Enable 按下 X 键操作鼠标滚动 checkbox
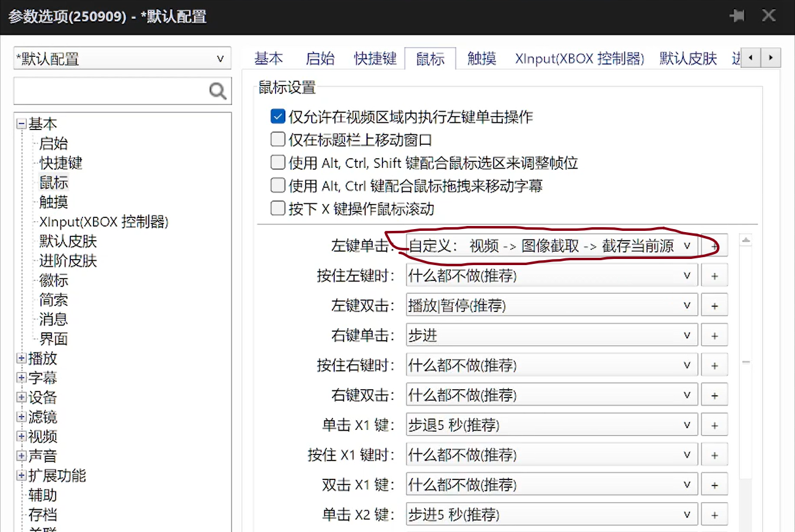 (278, 208)
